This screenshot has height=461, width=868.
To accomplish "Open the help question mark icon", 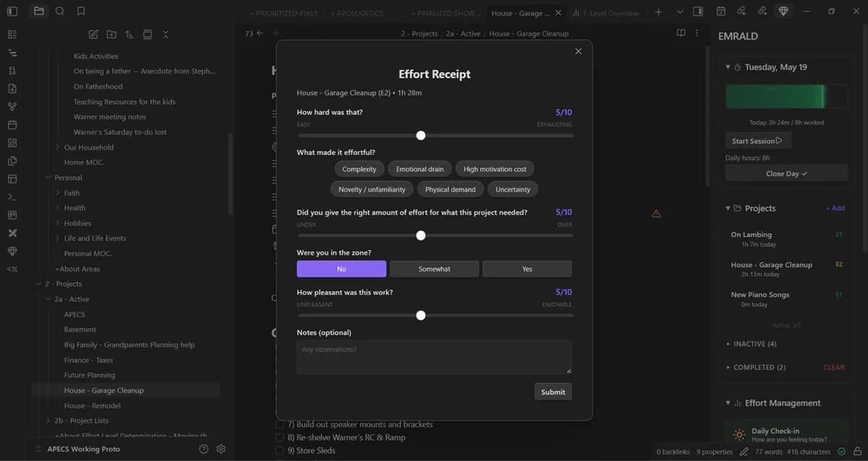I will 203,449.
